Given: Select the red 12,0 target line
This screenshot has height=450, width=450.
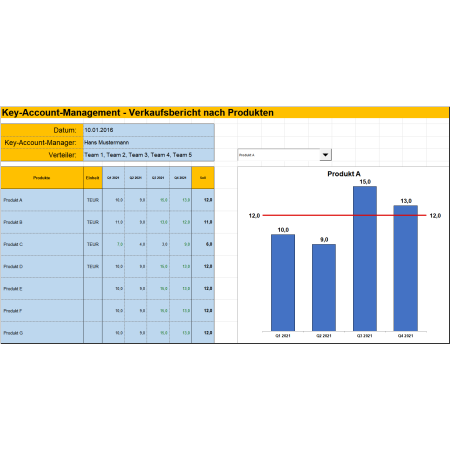Looking at the screenshot, I should tap(344, 215).
